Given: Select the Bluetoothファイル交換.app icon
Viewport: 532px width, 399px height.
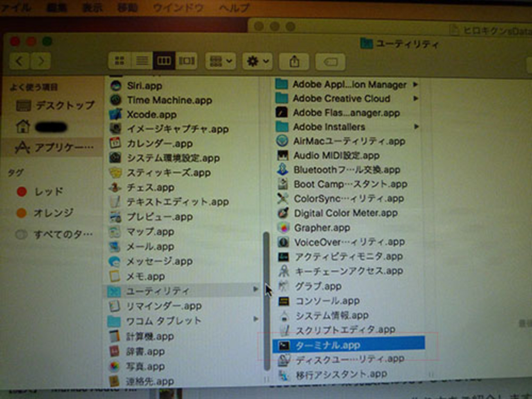Looking at the screenshot, I should [282, 170].
